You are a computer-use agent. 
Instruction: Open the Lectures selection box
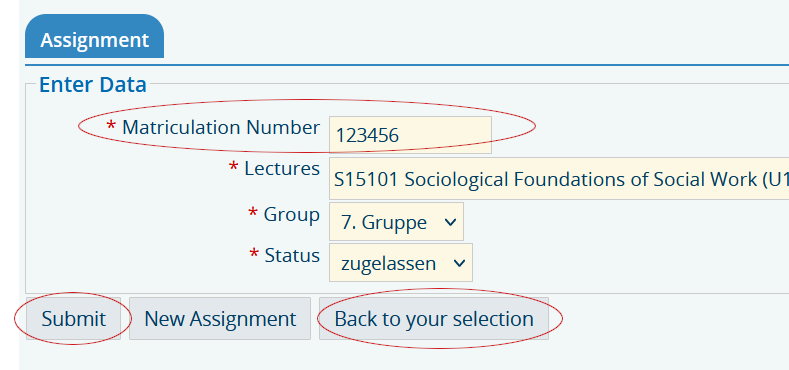pos(559,179)
